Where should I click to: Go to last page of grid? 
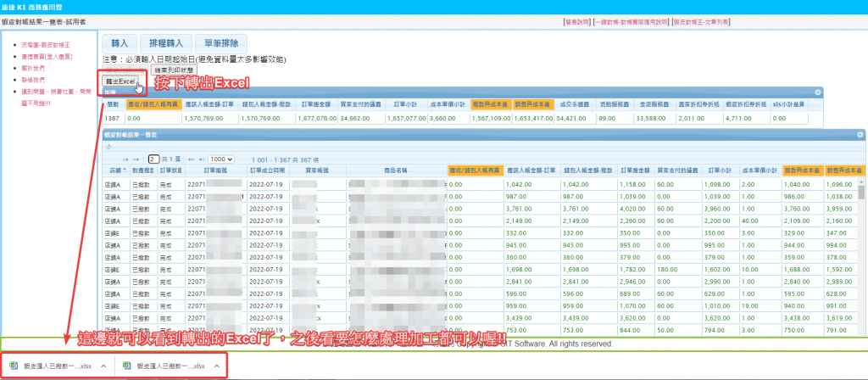pyautogui.click(x=202, y=159)
